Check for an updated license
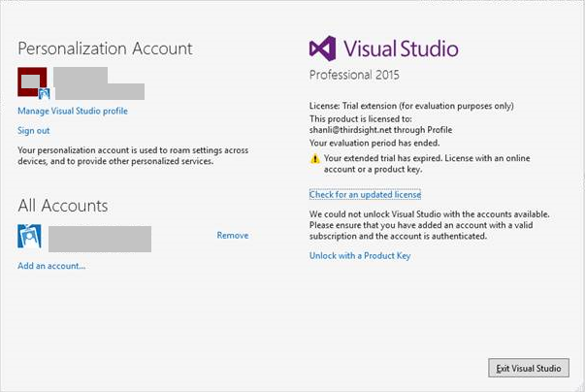 [365, 195]
